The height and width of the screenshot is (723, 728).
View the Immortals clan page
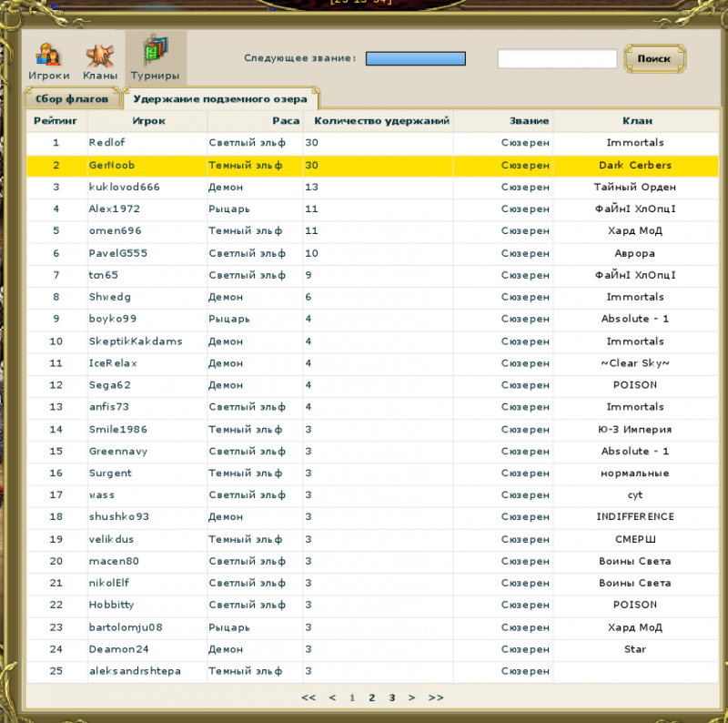click(634, 142)
